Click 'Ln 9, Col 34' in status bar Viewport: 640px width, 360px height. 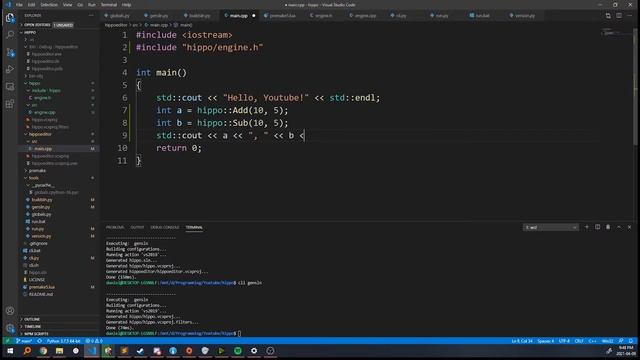(x=522, y=341)
